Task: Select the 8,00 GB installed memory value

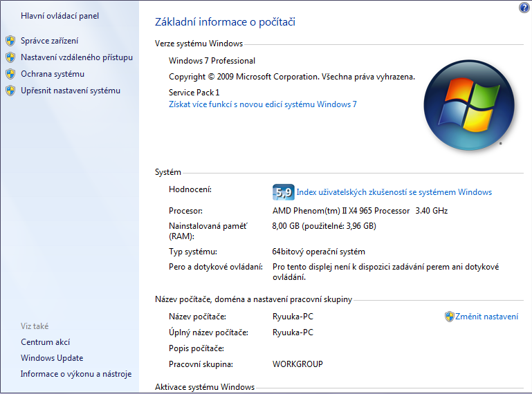Action: point(324,226)
